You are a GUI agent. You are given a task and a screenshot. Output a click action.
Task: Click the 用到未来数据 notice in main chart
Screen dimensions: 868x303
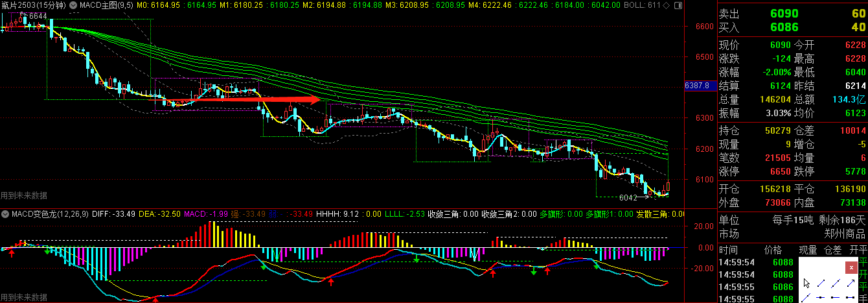pyautogui.click(x=24, y=195)
